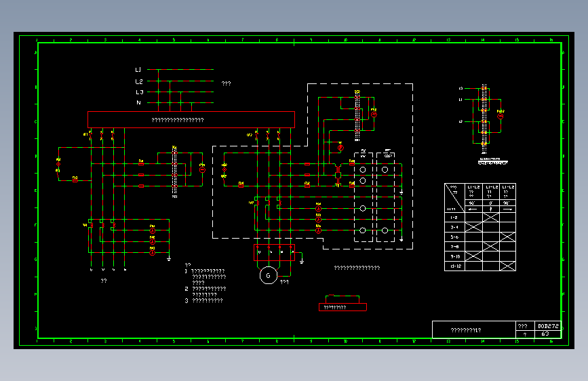
Task: Click the L3 label of the supply lines
Action: point(139,92)
